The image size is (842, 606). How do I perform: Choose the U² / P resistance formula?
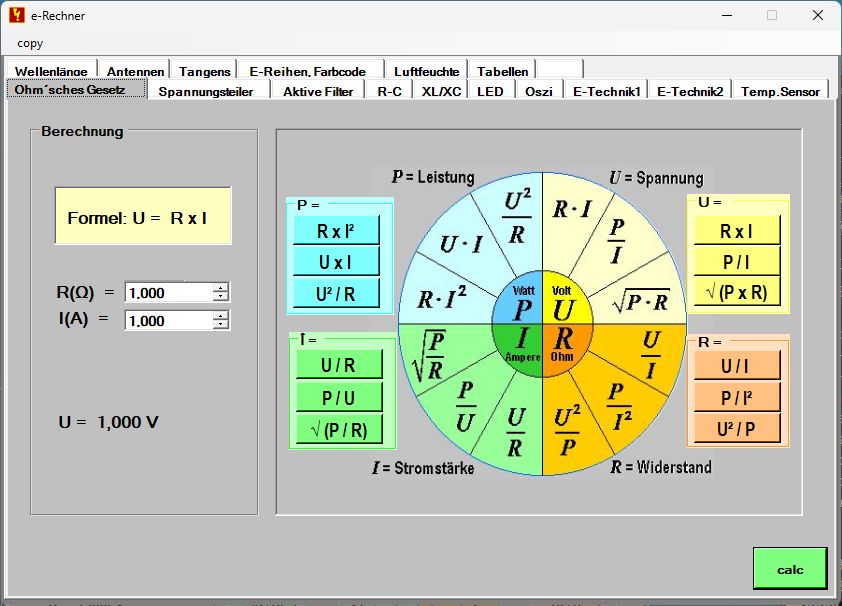tap(737, 429)
